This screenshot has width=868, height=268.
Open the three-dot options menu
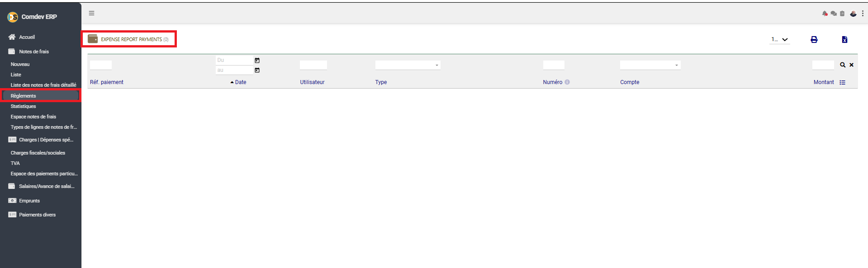[863, 14]
